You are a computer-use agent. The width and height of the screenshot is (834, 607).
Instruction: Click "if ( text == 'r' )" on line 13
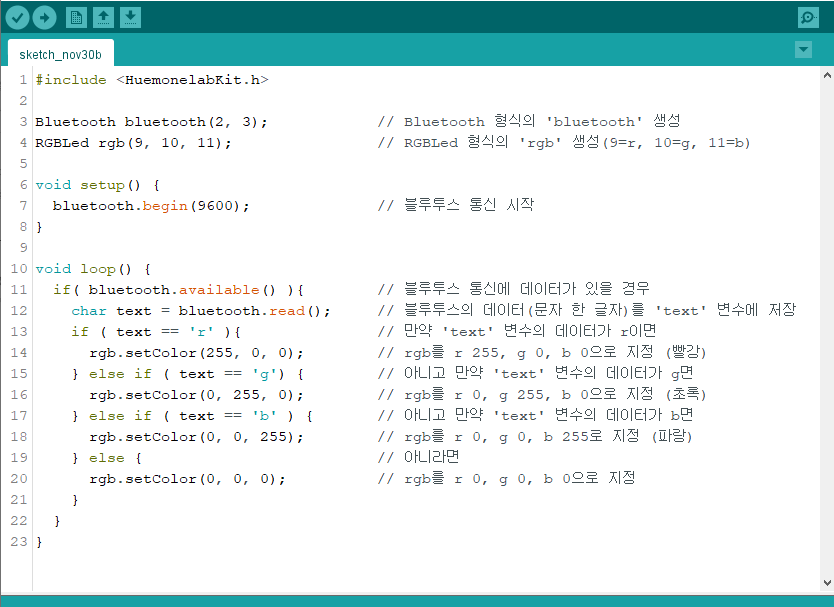coord(152,331)
